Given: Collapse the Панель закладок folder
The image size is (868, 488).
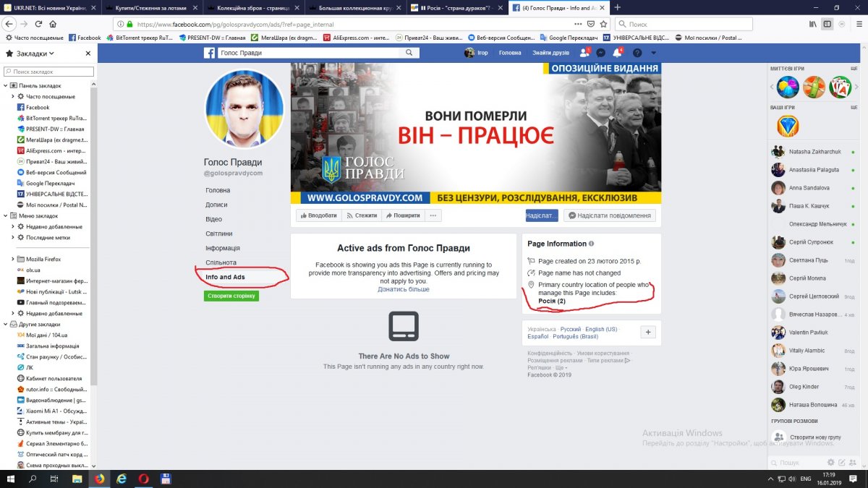Looking at the screenshot, I should pyautogui.click(x=5, y=85).
